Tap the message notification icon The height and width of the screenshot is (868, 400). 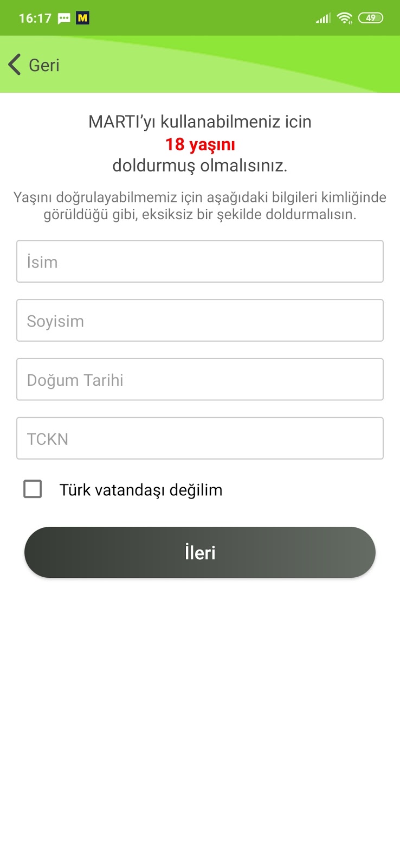(64, 18)
